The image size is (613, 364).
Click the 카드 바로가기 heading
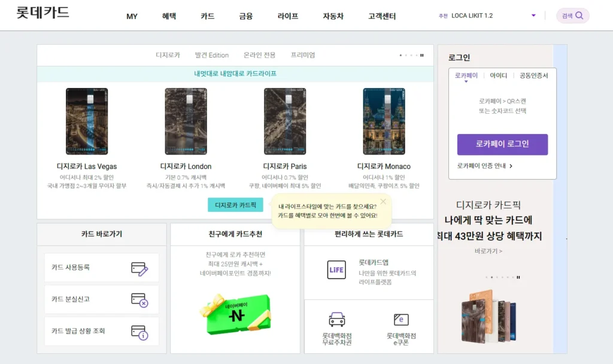pyautogui.click(x=102, y=234)
